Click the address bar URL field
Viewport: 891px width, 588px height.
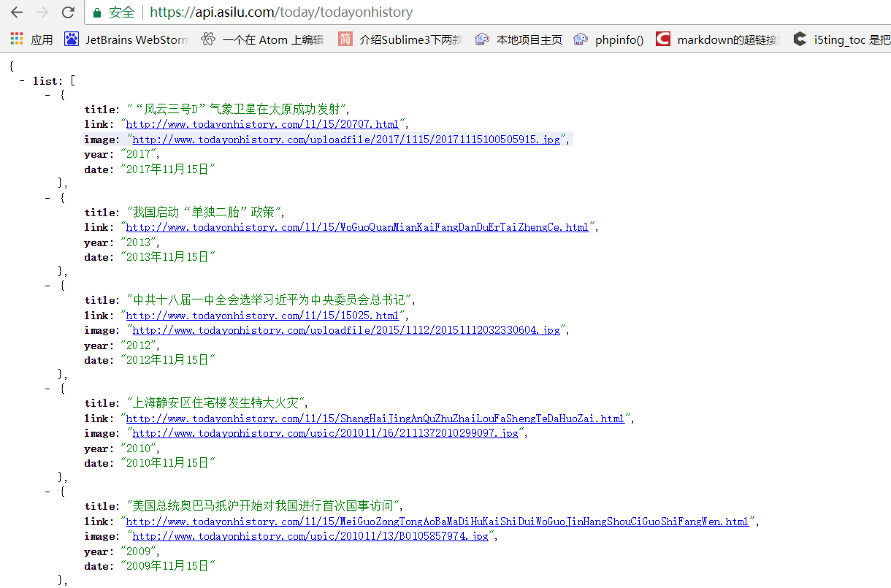pyautogui.click(x=438, y=12)
